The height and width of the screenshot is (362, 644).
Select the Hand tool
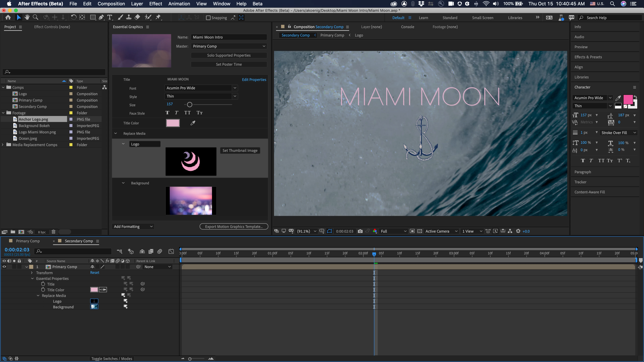point(27,17)
